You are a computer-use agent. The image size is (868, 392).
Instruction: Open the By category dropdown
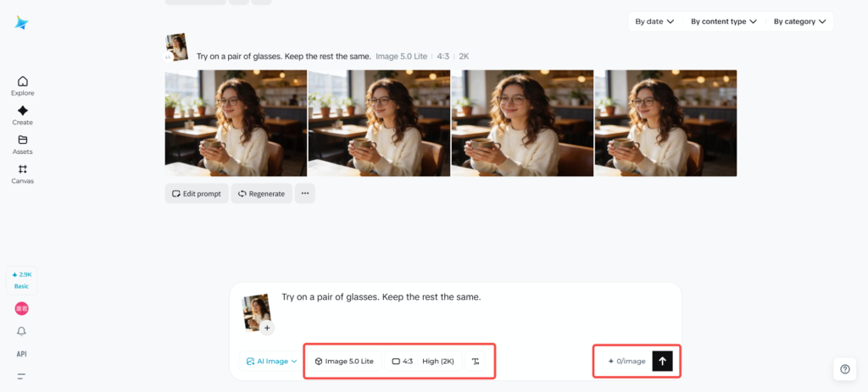[799, 22]
